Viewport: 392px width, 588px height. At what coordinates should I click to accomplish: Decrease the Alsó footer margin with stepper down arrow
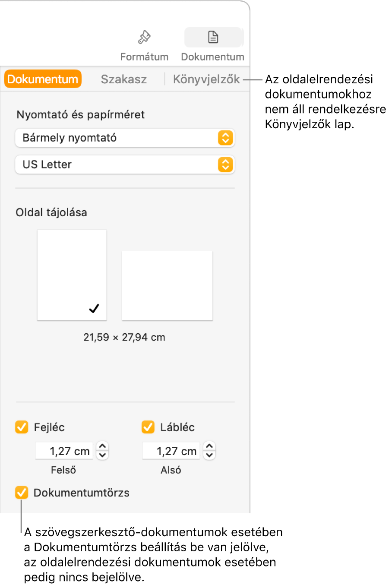click(x=209, y=455)
